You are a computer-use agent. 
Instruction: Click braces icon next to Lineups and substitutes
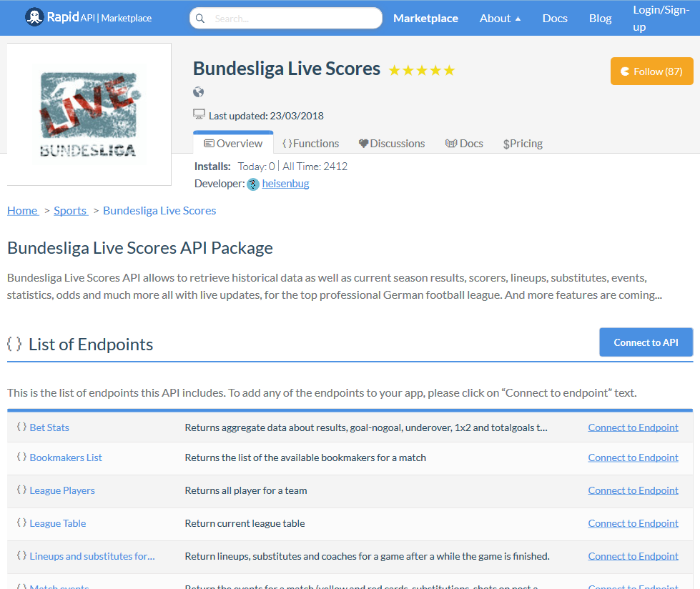[x=21, y=555]
